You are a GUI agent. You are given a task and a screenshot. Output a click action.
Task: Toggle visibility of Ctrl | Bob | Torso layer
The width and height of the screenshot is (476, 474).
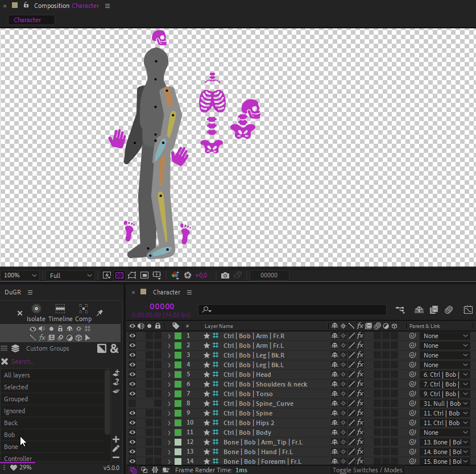click(132, 394)
